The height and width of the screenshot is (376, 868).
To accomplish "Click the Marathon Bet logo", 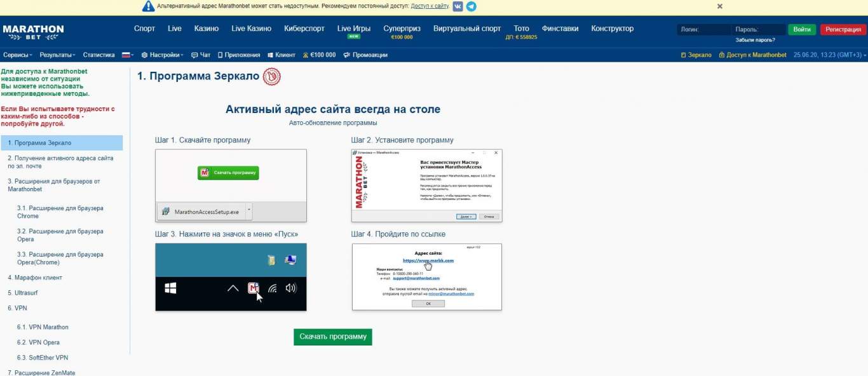I will coord(33,32).
